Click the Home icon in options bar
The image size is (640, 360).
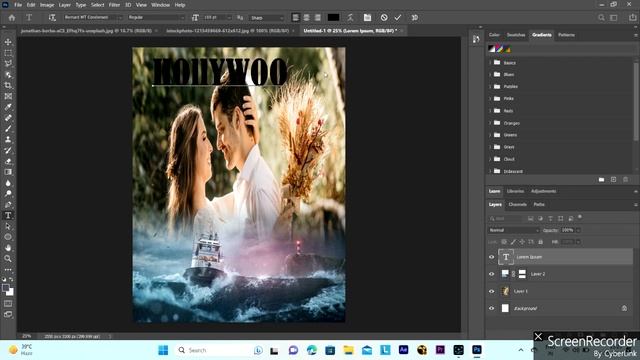coord(12,18)
